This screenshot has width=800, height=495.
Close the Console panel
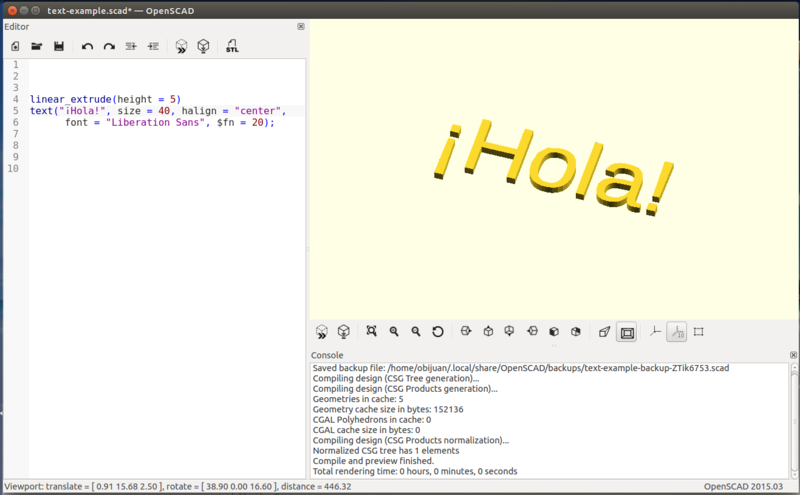[792, 354]
